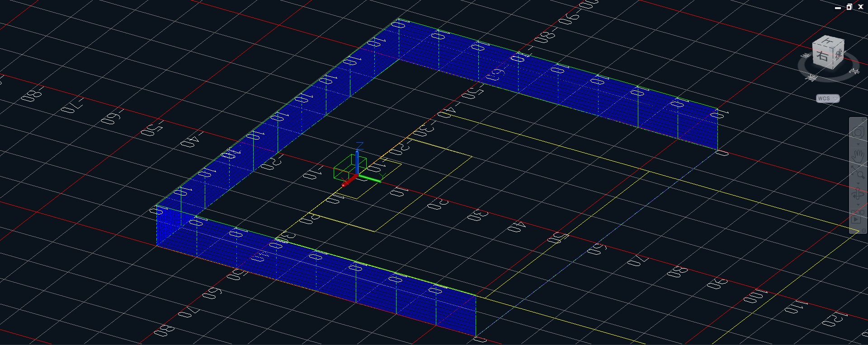Click the UCS origin icon in viewport

tap(357, 176)
